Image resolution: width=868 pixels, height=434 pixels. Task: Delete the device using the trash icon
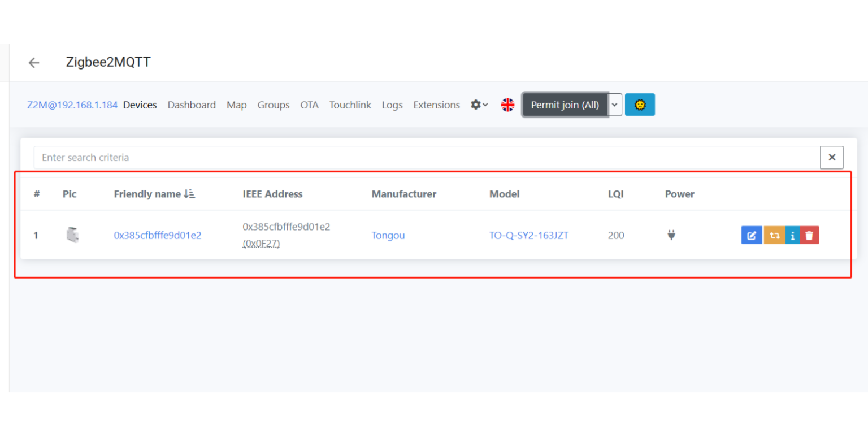coord(809,235)
